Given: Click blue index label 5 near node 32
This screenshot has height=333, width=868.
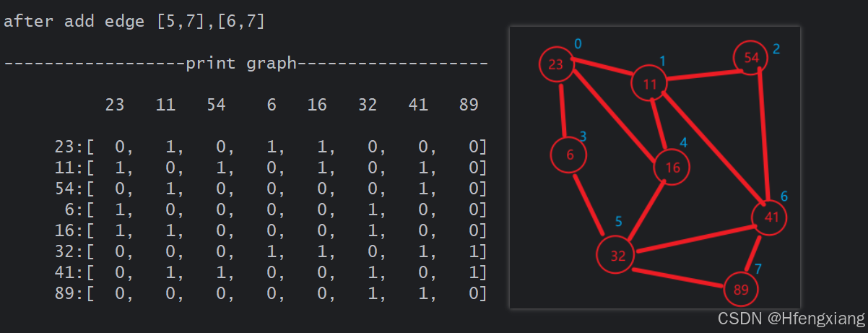Looking at the screenshot, I should coord(619,221).
